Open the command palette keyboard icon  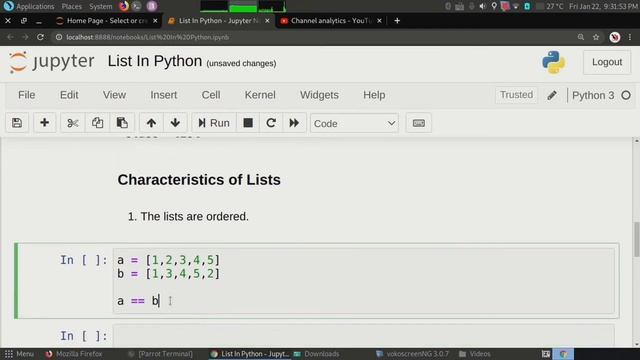(x=419, y=123)
